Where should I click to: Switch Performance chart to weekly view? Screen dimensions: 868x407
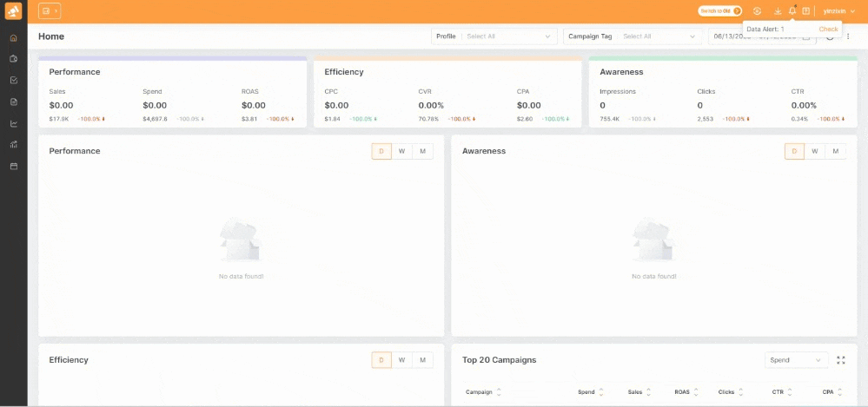[x=401, y=151]
